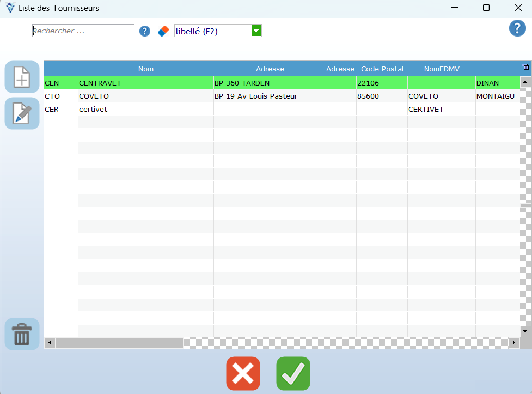532x394 pixels.
Task: Confirm with the green checkmark button
Action: 293,374
